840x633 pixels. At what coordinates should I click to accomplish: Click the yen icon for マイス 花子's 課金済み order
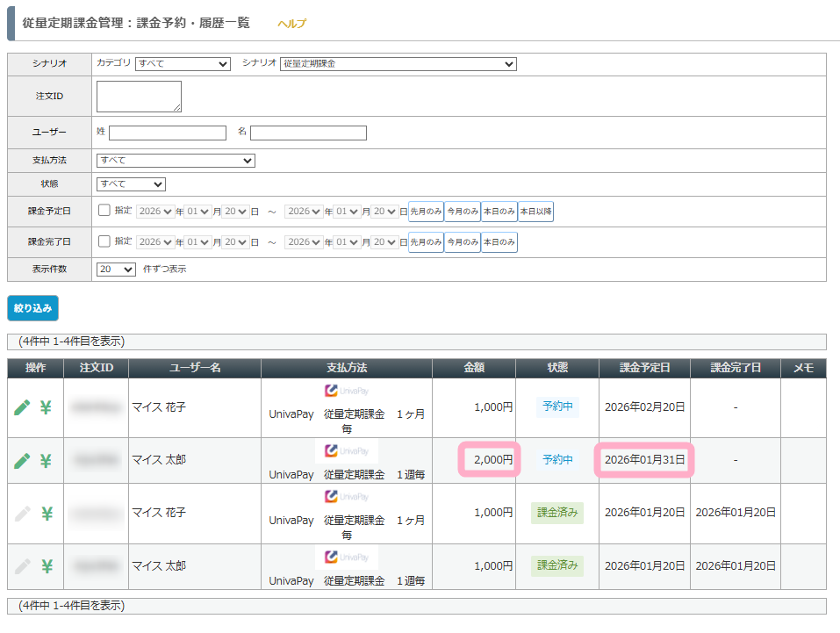point(47,514)
